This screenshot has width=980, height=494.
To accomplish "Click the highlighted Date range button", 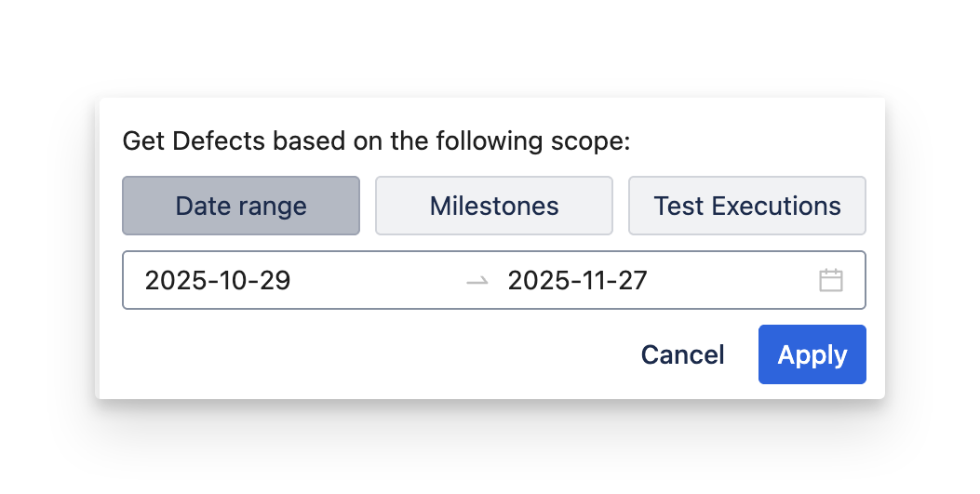I will tap(241, 206).
